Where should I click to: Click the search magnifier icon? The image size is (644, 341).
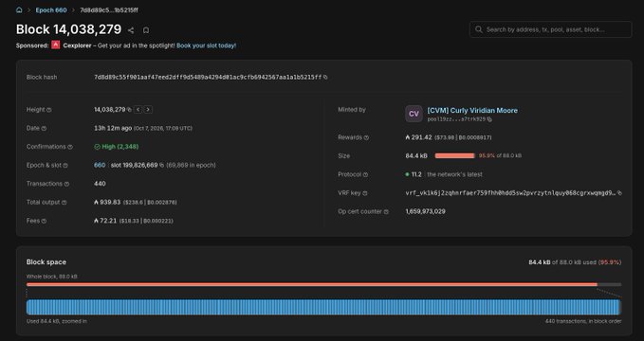coord(478,29)
